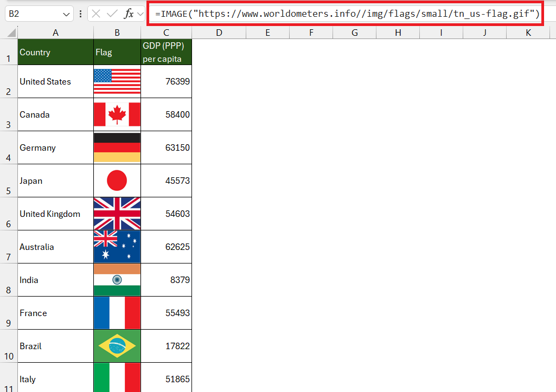Select column J header
556x392 pixels.
(485, 33)
